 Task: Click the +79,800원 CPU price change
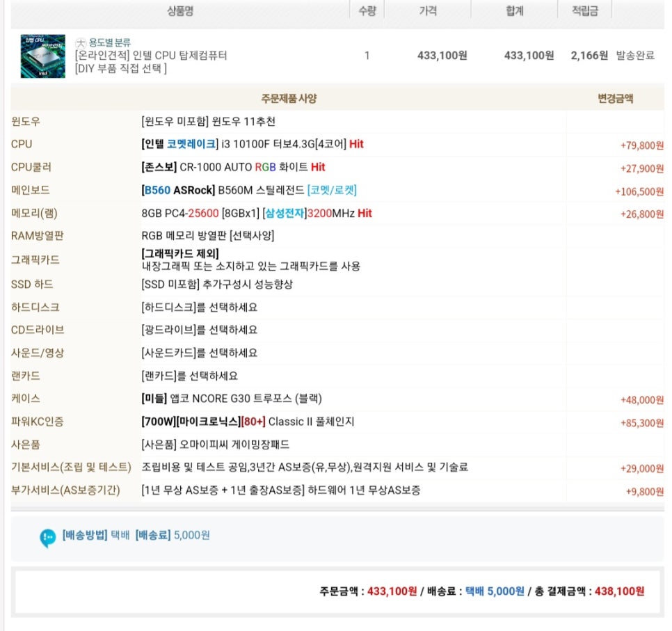[641, 145]
